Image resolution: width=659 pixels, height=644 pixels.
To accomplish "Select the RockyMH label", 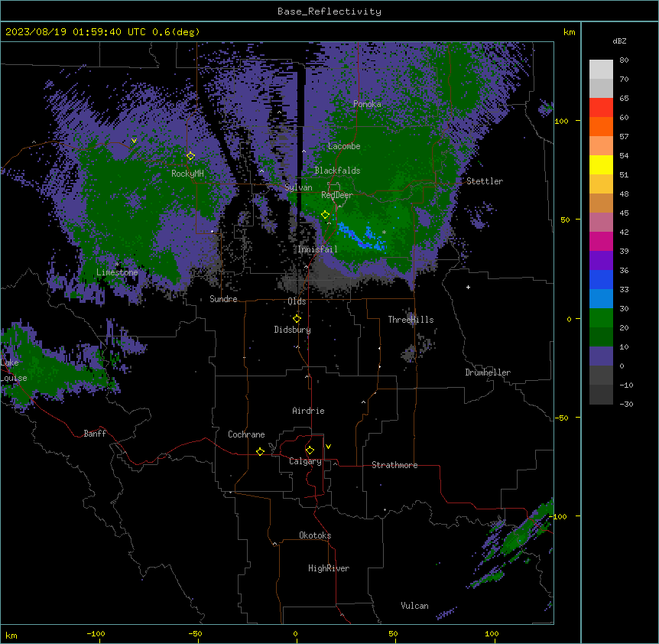I will pyautogui.click(x=187, y=174).
